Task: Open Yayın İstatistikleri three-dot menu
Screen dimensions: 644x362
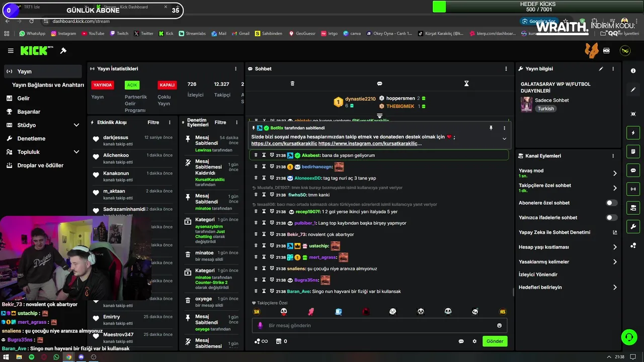Action: tap(235, 69)
